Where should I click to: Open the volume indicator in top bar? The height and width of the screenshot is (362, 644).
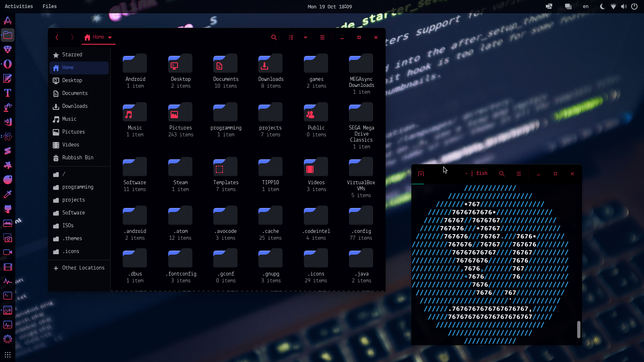(x=624, y=6)
